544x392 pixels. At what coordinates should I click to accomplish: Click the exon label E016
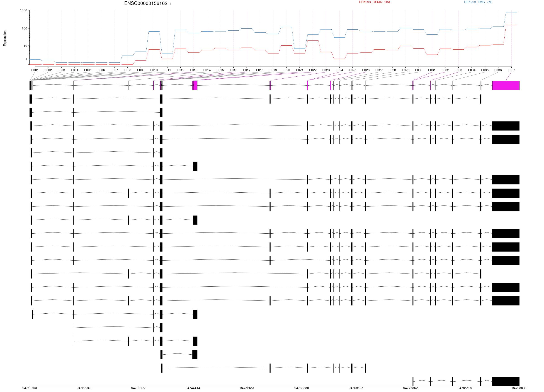[233, 70]
